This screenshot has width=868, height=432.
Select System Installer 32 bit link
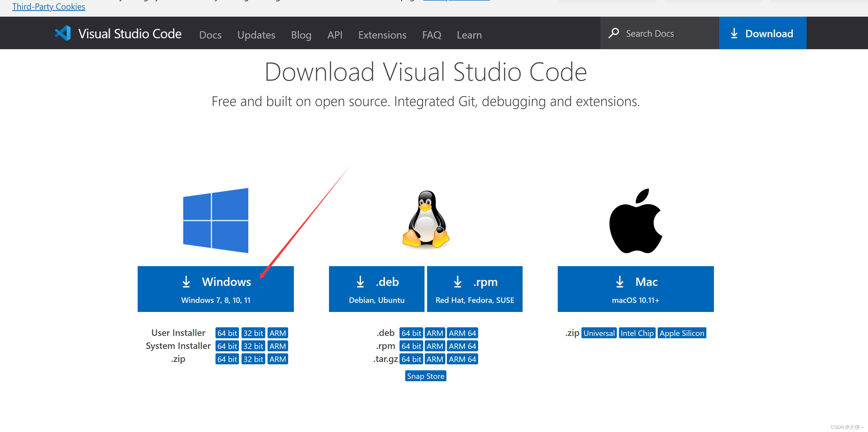click(253, 346)
